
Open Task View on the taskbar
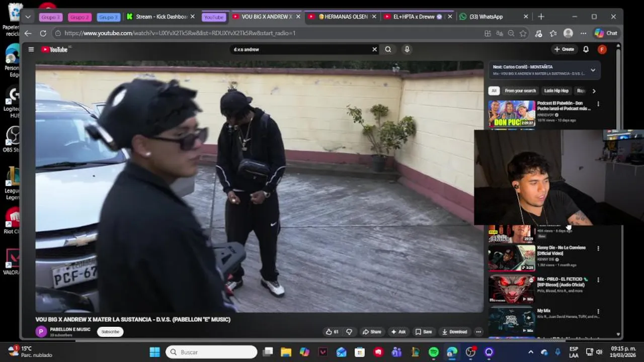[268, 352]
